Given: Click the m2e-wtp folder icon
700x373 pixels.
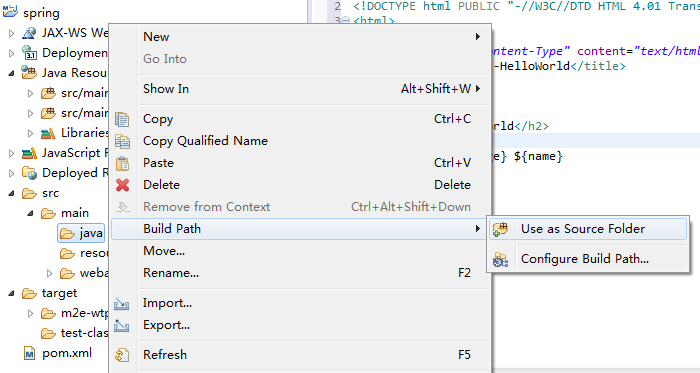Looking at the screenshot, I should pos(48,313).
